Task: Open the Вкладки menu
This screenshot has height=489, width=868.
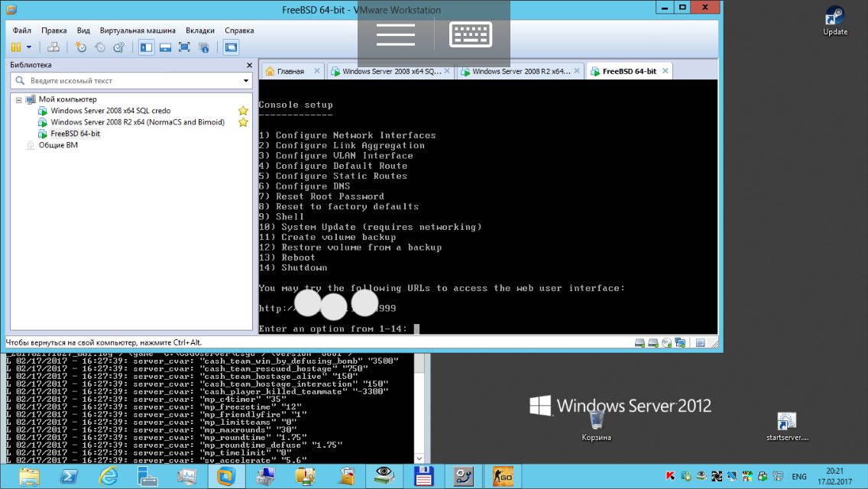Action: point(199,31)
